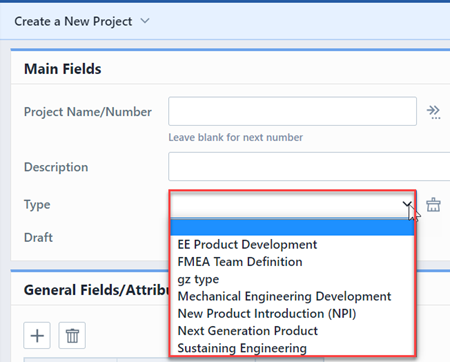The width and height of the screenshot is (450, 362).
Task: Click the Project Name/Number input field
Action: pos(292,111)
